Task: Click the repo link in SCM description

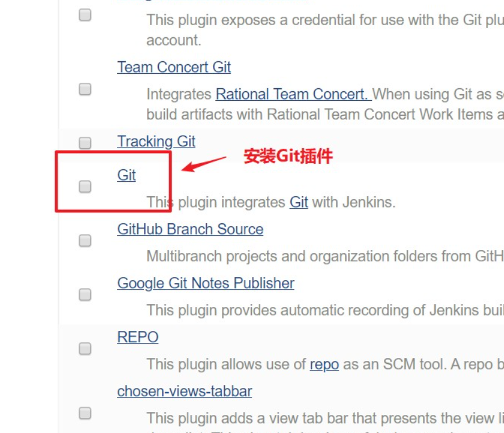Action: pyautogui.click(x=325, y=365)
